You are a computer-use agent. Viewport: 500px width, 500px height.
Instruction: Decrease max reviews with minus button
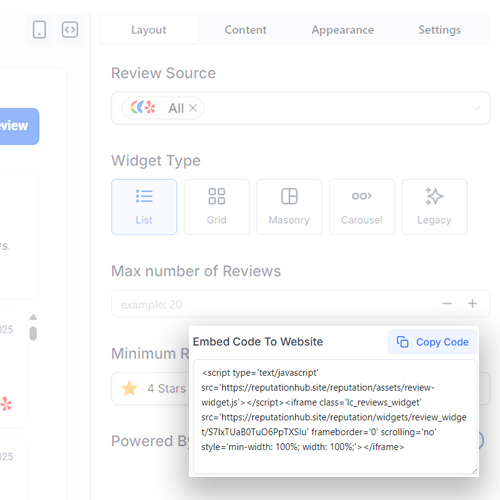(447, 303)
